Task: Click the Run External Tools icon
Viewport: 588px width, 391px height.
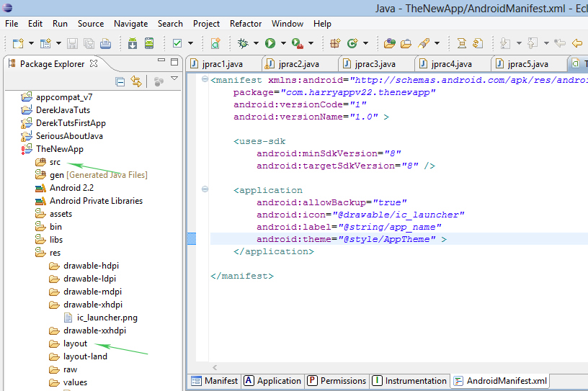Action: pos(298,43)
